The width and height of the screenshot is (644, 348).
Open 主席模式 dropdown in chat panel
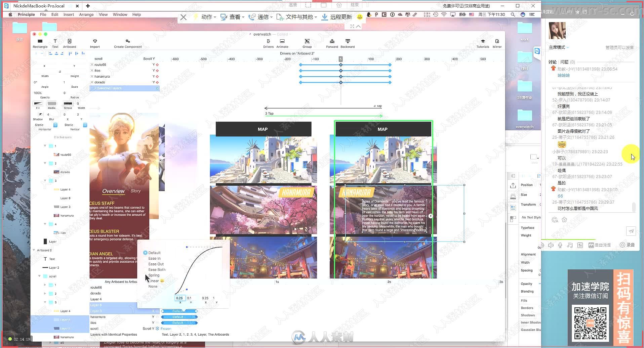pos(559,47)
